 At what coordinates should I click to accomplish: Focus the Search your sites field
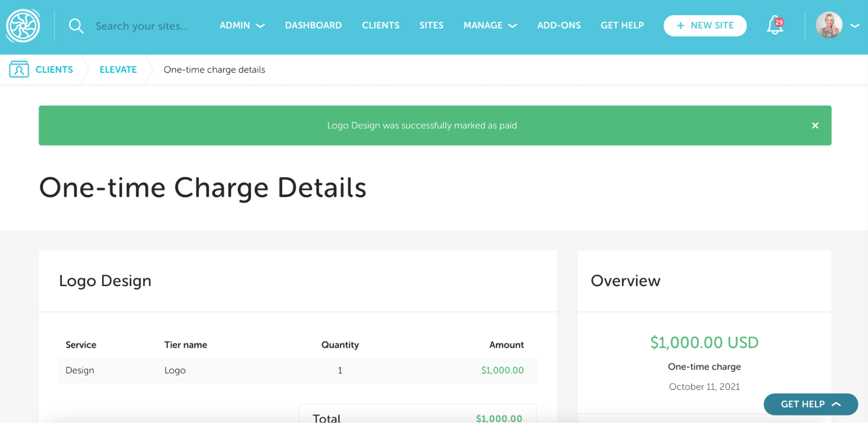coord(142,26)
